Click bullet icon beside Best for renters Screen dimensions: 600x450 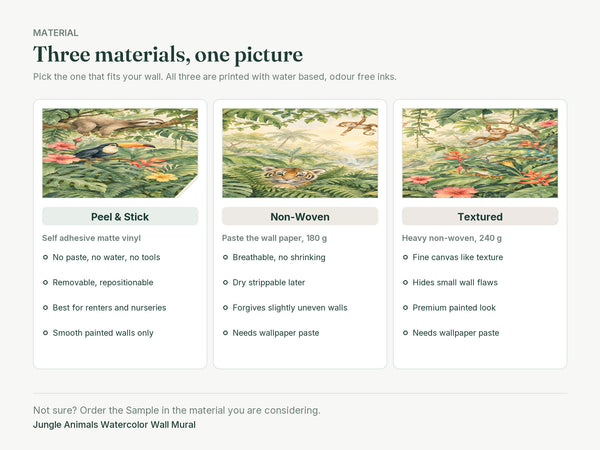pyautogui.click(x=46, y=308)
